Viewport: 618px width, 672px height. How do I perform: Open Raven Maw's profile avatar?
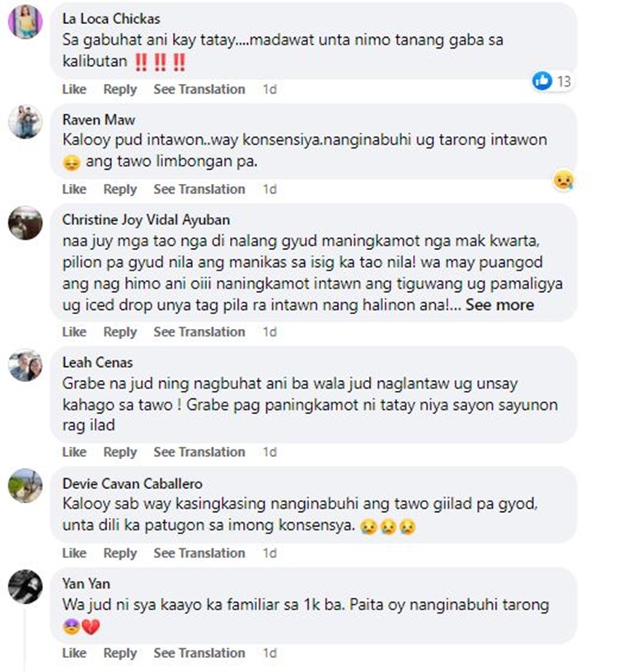click(26, 122)
